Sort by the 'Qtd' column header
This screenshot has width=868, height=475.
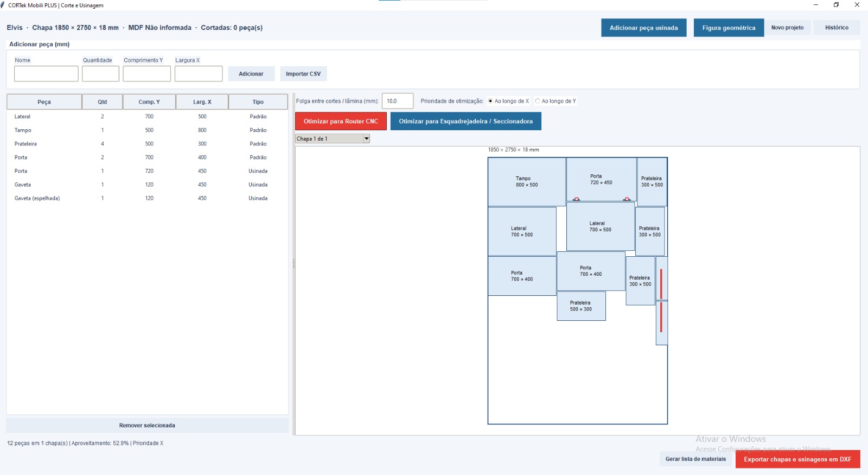(x=103, y=102)
